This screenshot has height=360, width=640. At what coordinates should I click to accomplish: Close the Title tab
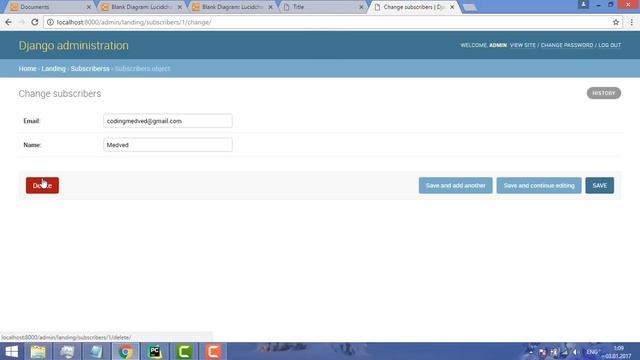pyautogui.click(x=361, y=7)
